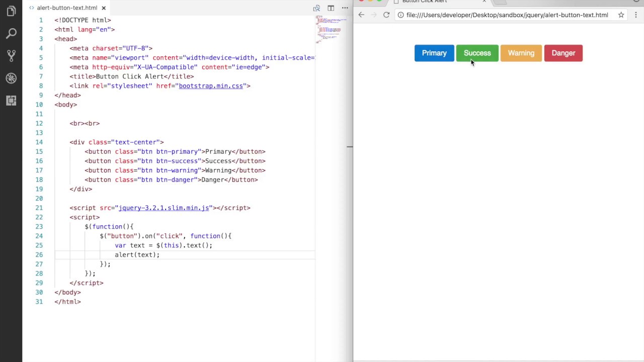Reload the browser page

(386, 15)
